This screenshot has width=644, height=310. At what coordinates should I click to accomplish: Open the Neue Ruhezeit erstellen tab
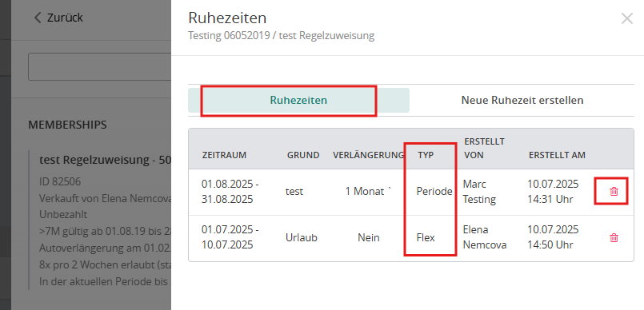coord(522,100)
